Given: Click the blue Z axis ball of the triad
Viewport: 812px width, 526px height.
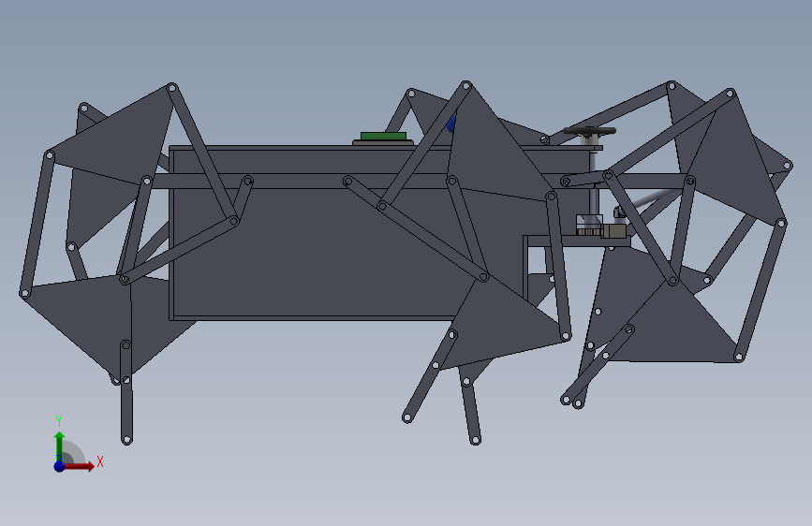Looking at the screenshot, I should [x=59, y=466].
